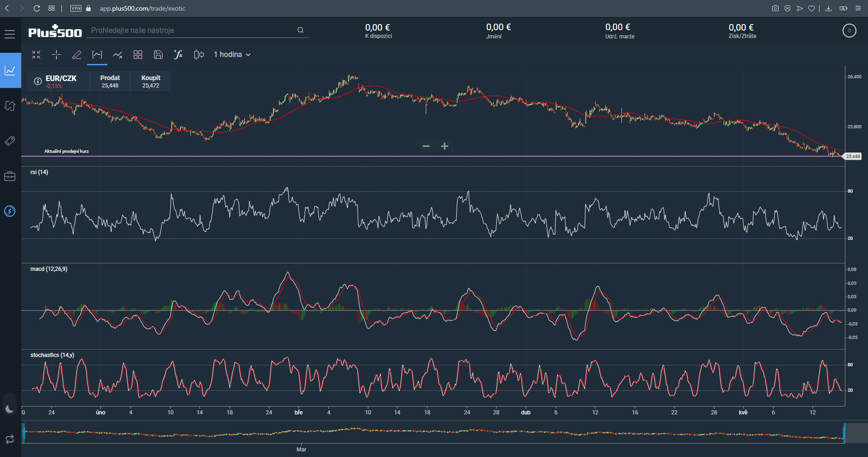868x457 pixels.
Task: Open EUR/CZK instrument info icon
Action: pos(38,81)
